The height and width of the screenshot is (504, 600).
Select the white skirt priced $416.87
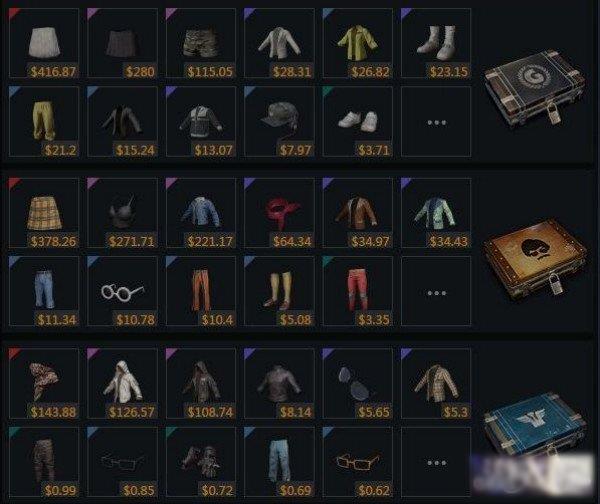44,43
